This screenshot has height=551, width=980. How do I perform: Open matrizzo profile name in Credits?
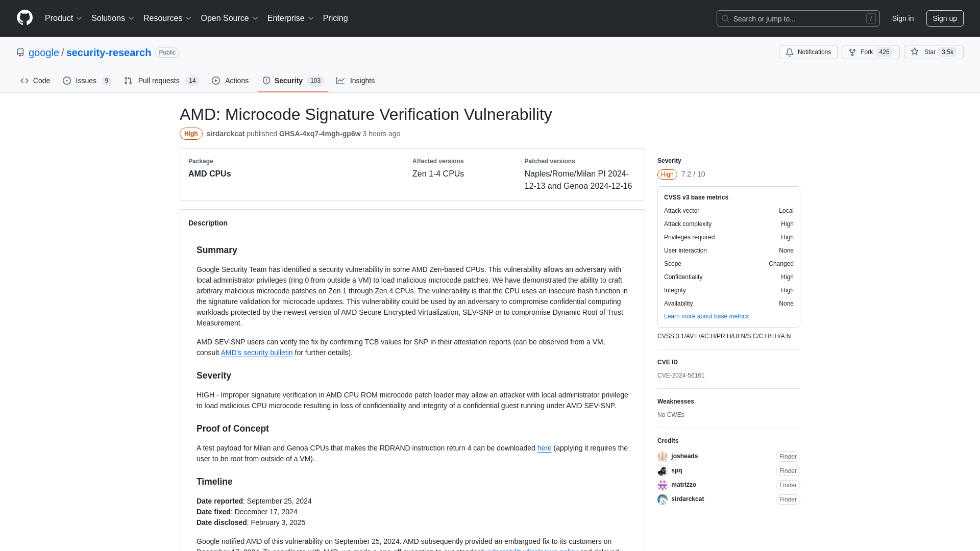click(x=683, y=485)
